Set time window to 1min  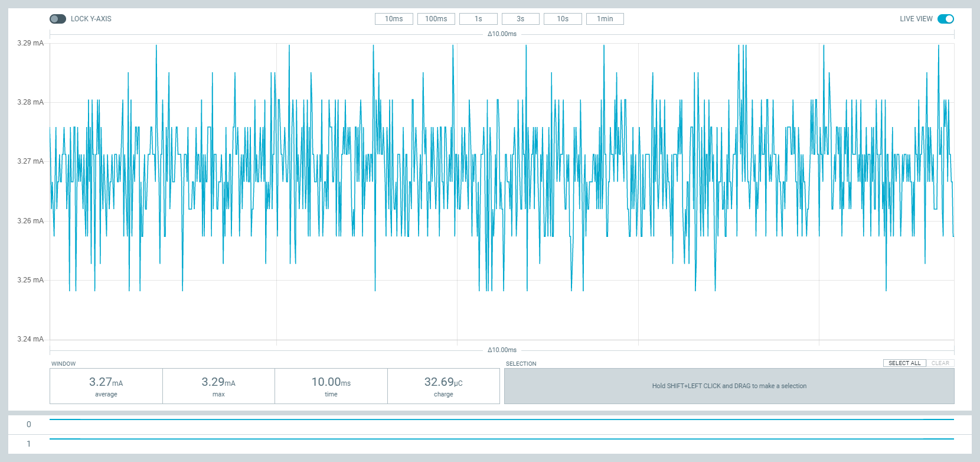click(605, 19)
